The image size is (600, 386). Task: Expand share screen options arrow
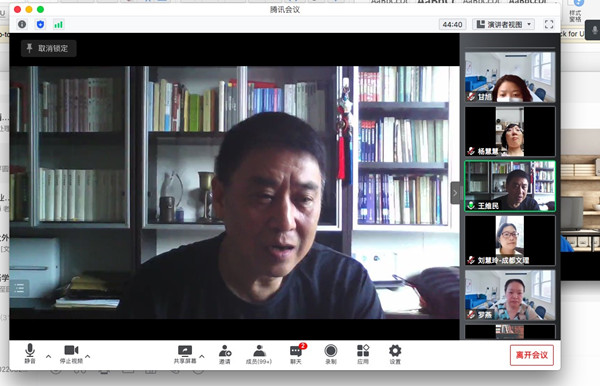click(x=202, y=356)
